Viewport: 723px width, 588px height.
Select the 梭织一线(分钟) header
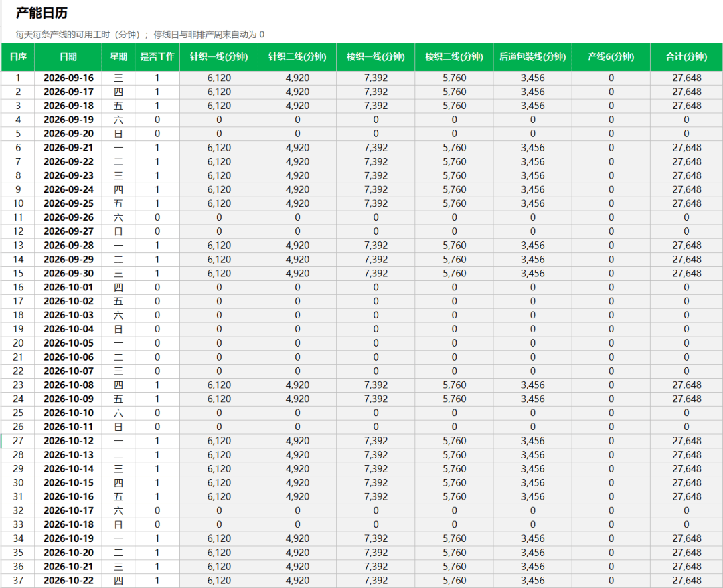coord(376,57)
